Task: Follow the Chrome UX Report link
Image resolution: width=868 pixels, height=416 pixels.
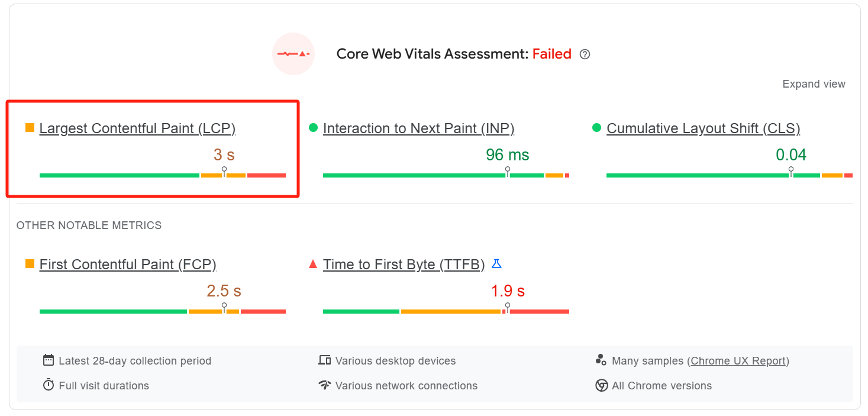Action: [738, 361]
